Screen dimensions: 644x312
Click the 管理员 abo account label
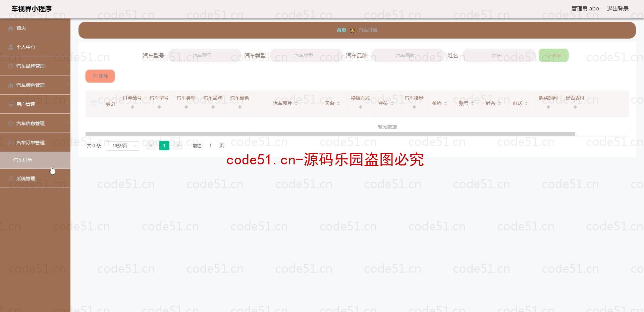585,9
